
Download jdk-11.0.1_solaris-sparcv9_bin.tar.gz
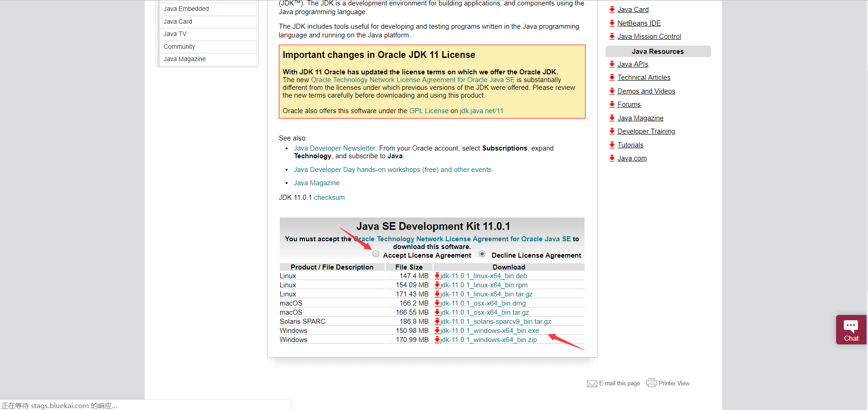(x=496, y=322)
